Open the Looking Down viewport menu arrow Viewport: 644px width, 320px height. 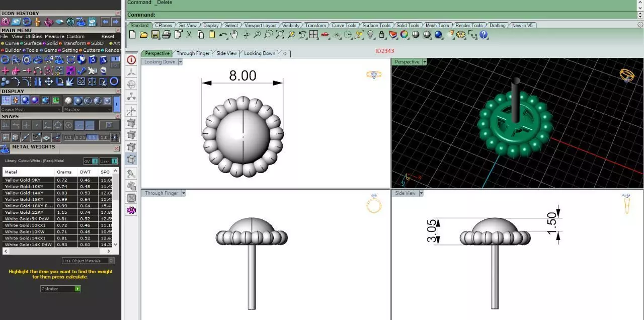tap(180, 62)
